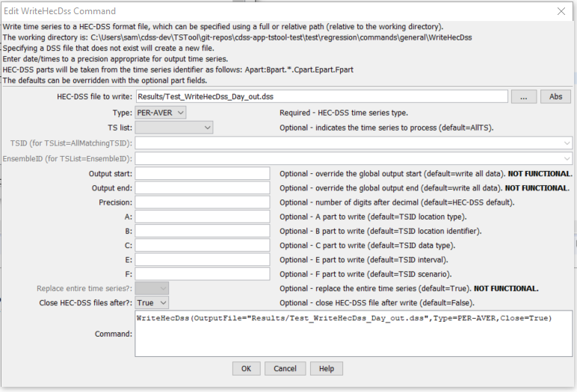Click into the Precision field
Viewport: 577px width, 392px height.
point(202,202)
